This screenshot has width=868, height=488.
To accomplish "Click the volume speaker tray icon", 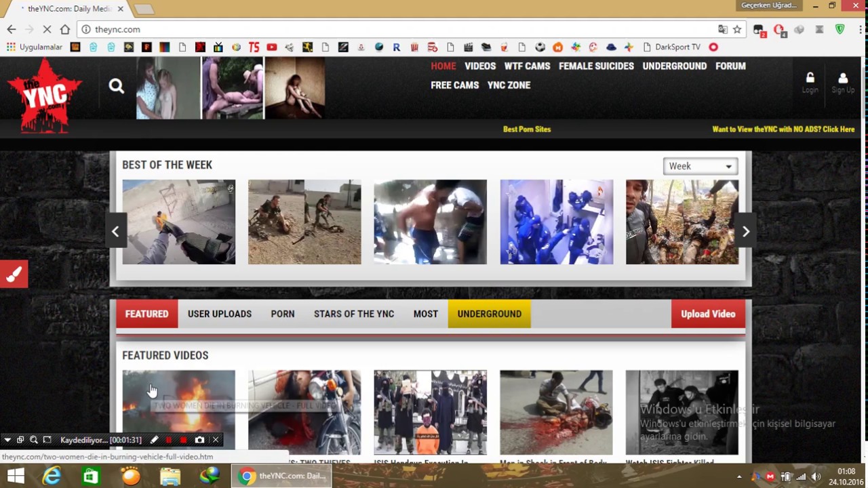I will [816, 476].
